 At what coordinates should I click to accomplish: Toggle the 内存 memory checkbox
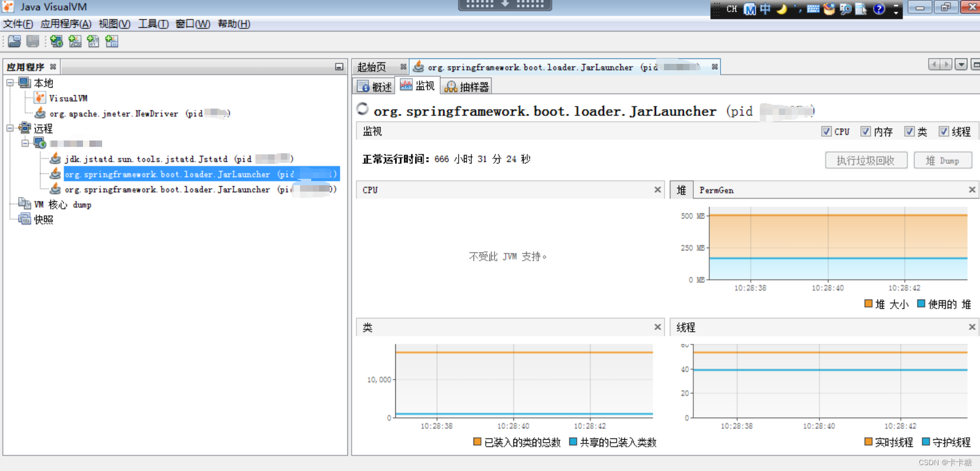(866, 131)
